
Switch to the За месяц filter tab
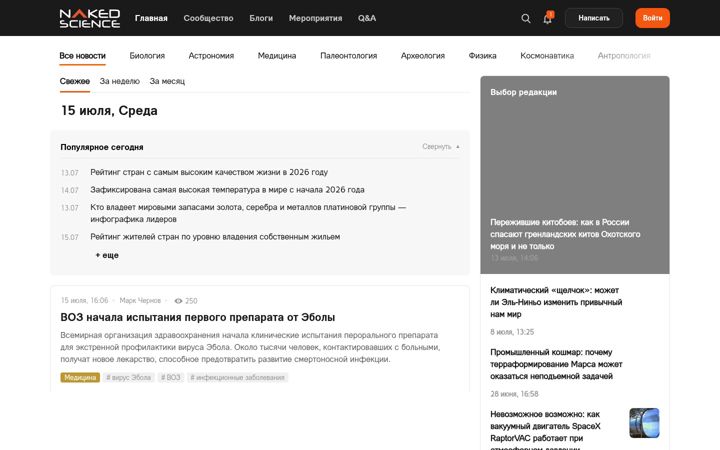pos(167,81)
